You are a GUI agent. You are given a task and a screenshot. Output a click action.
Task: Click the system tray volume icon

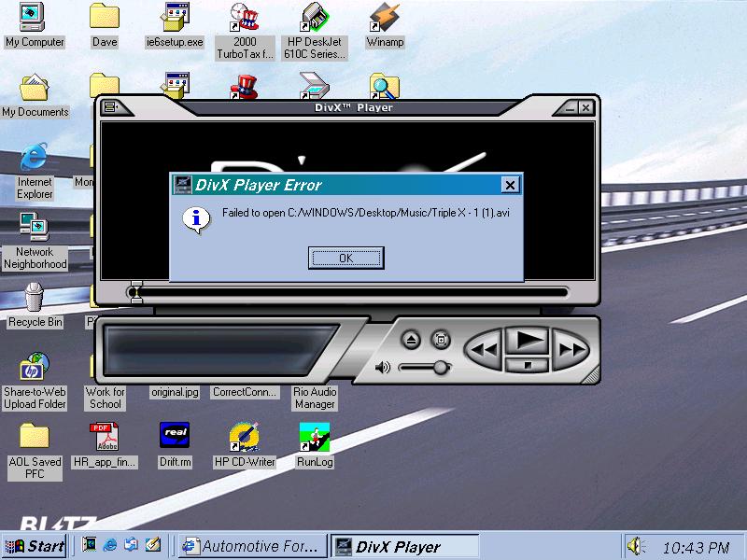click(636, 546)
